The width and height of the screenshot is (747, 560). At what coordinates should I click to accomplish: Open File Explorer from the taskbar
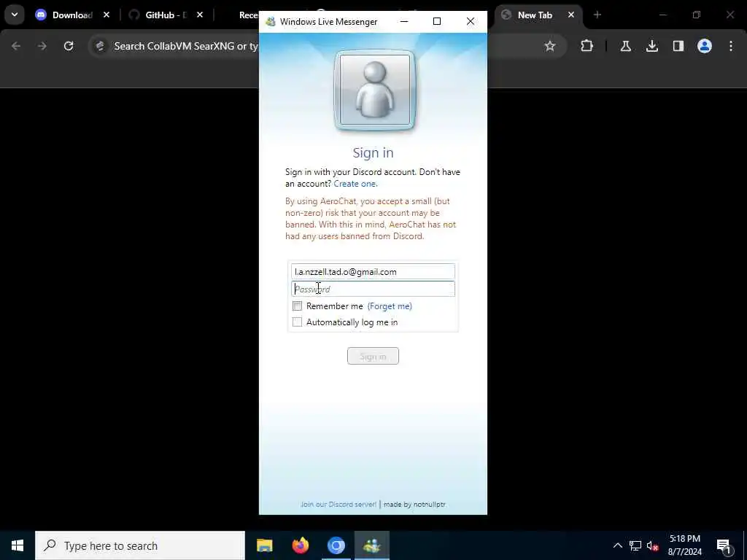coord(265,545)
